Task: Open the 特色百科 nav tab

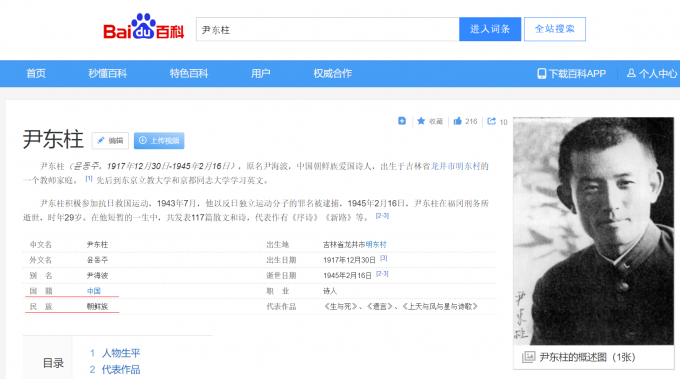Action: click(189, 74)
